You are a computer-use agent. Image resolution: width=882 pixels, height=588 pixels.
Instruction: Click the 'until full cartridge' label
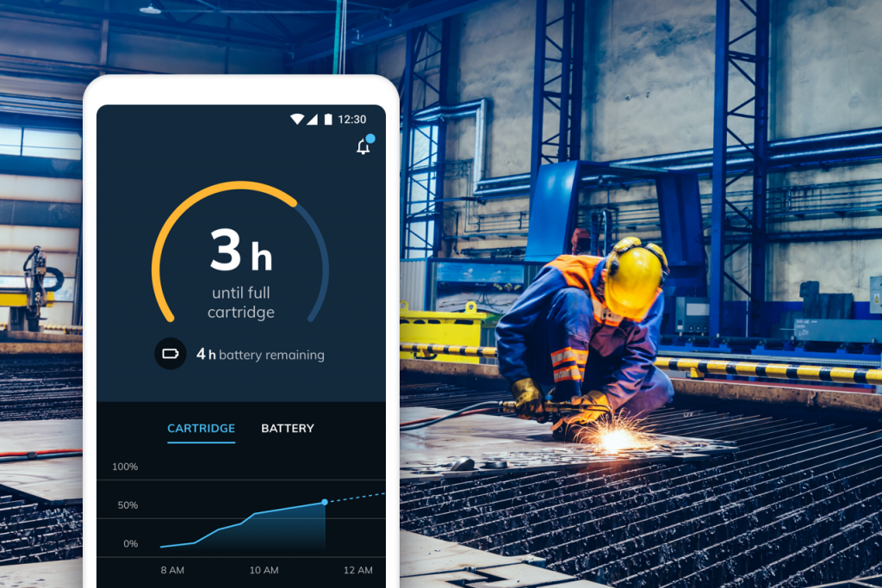coord(241,302)
